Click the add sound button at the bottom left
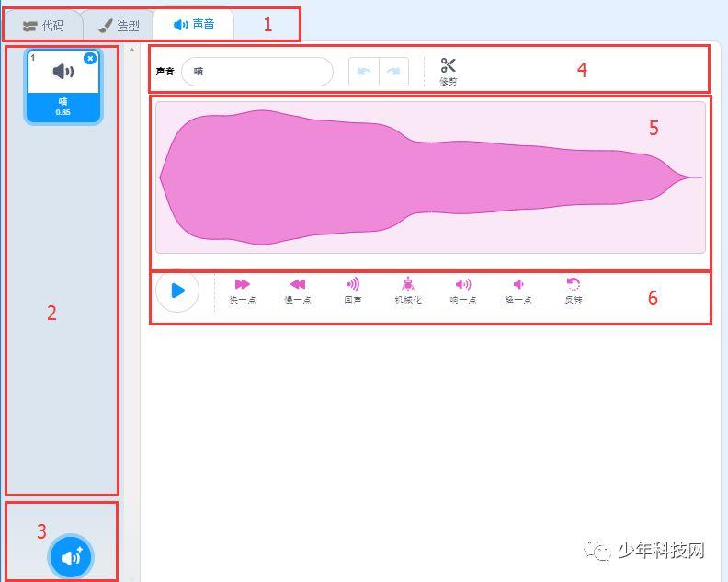 pyautogui.click(x=71, y=556)
